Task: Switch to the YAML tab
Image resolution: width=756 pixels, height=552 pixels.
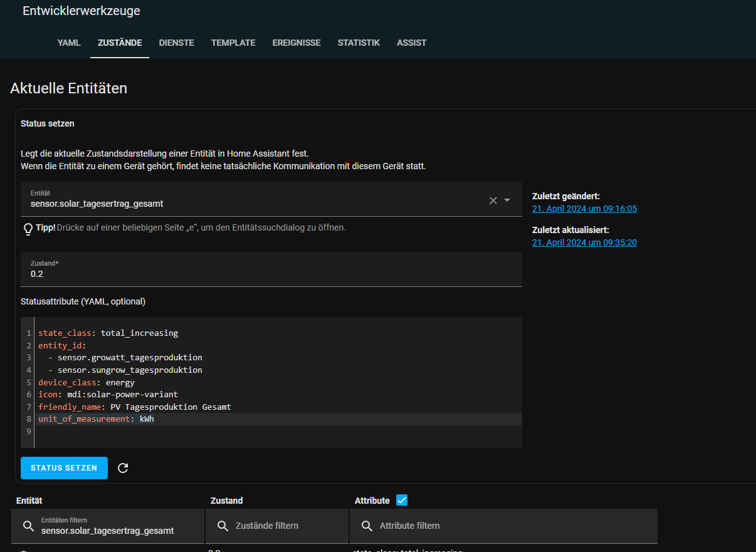Action: 69,43
